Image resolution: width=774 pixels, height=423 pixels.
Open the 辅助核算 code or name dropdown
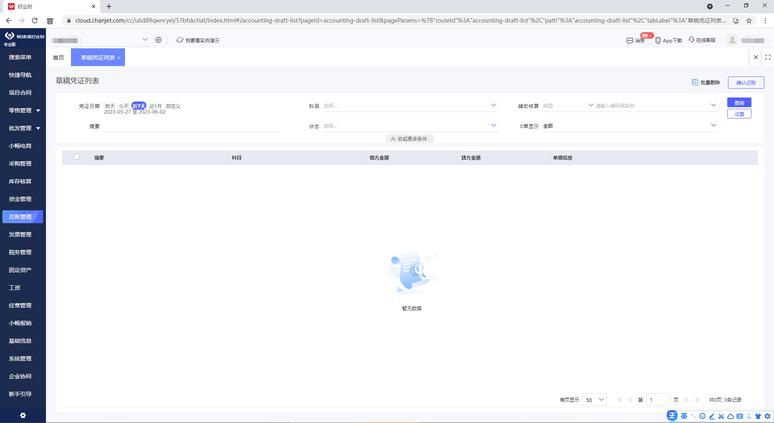(x=656, y=106)
